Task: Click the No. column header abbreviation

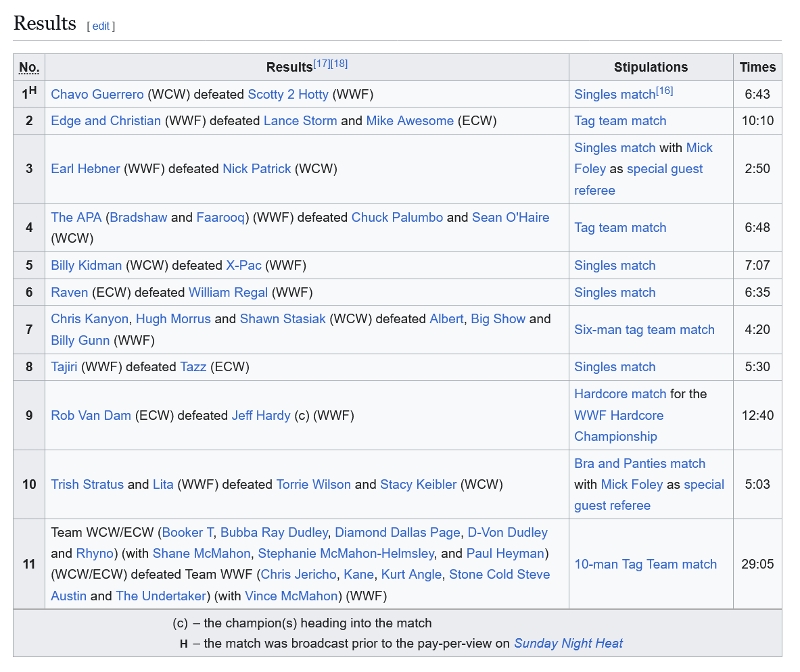Action: [x=29, y=68]
